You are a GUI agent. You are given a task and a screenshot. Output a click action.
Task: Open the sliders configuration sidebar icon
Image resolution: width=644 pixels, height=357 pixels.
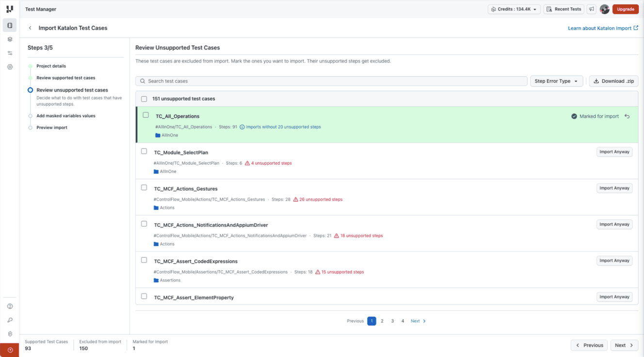click(x=10, y=53)
